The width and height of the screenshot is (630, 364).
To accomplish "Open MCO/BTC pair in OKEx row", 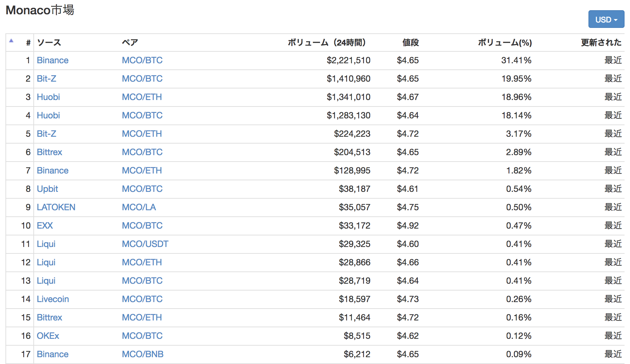I will (x=142, y=336).
